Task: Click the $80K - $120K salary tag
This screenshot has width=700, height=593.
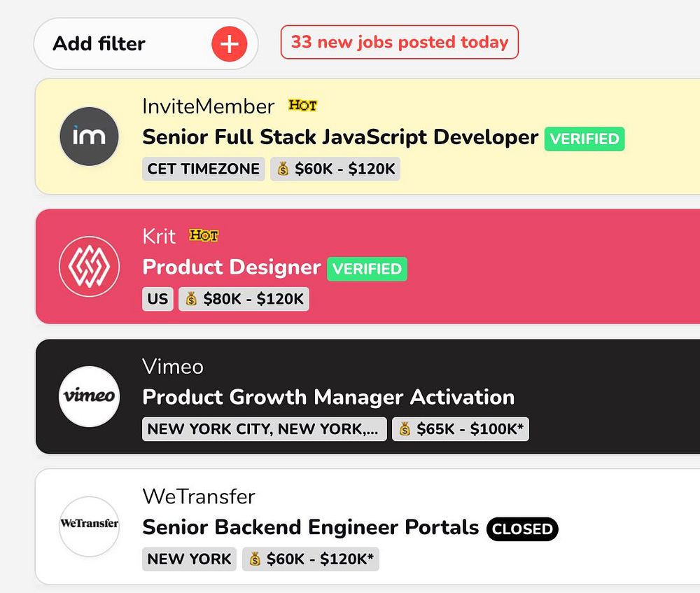Action: tap(244, 299)
